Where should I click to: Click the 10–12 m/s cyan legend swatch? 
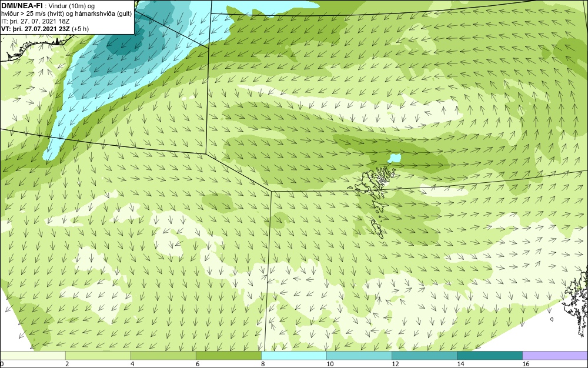pos(359,356)
